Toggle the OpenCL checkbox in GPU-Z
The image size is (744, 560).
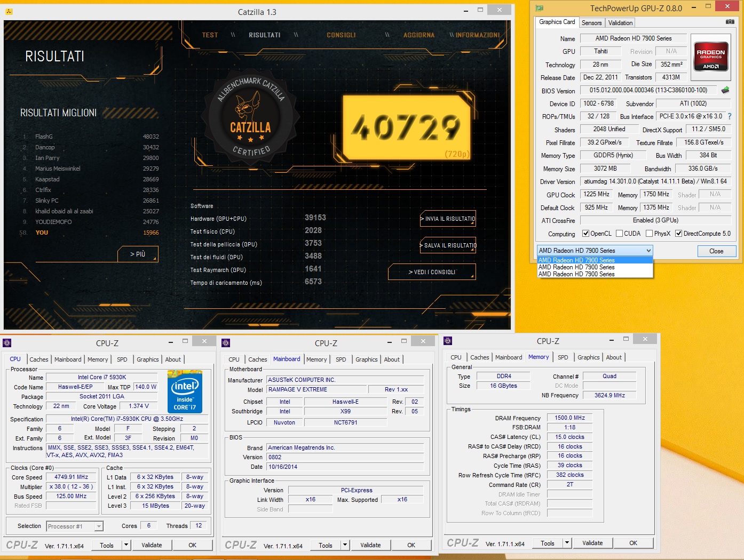pos(585,234)
